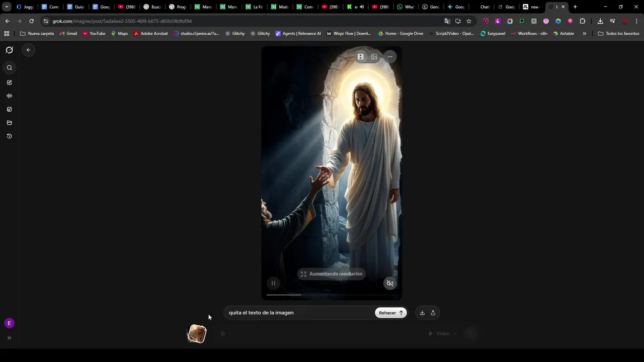Share the generated post
644x362 pixels.
pos(433,313)
